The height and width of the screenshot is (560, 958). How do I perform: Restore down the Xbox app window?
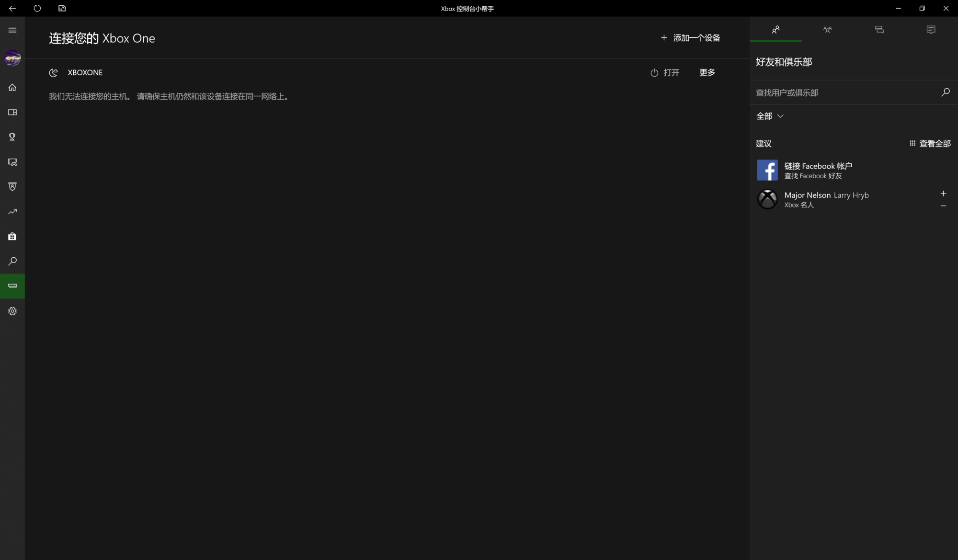(x=922, y=8)
